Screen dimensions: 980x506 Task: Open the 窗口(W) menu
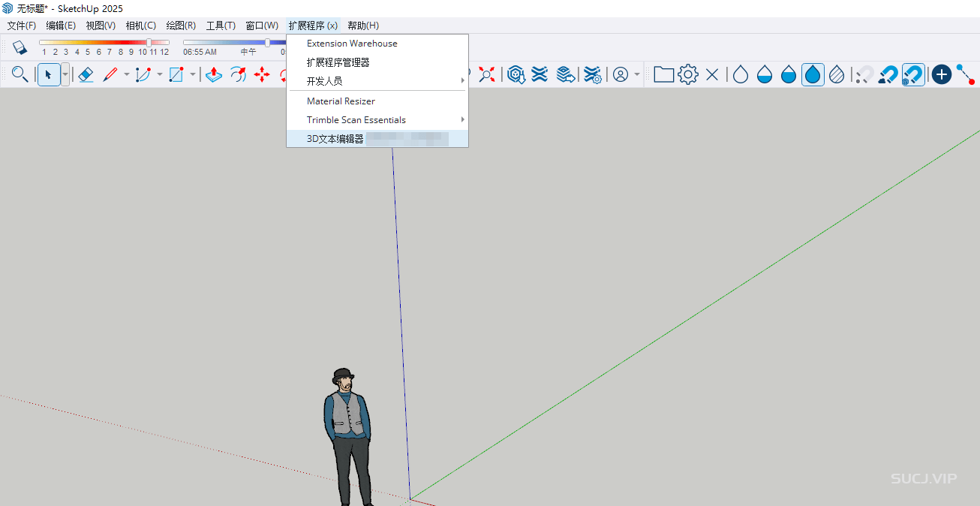coord(262,26)
